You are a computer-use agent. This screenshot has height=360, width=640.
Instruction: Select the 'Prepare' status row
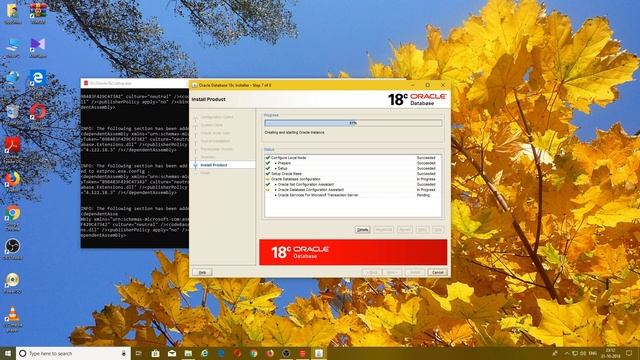click(353, 163)
